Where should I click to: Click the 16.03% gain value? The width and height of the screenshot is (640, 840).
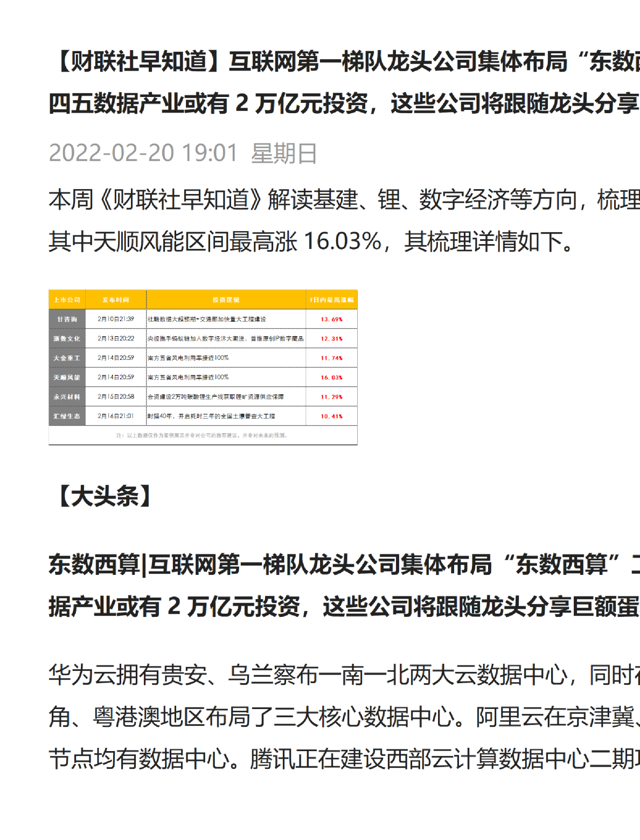click(331, 377)
